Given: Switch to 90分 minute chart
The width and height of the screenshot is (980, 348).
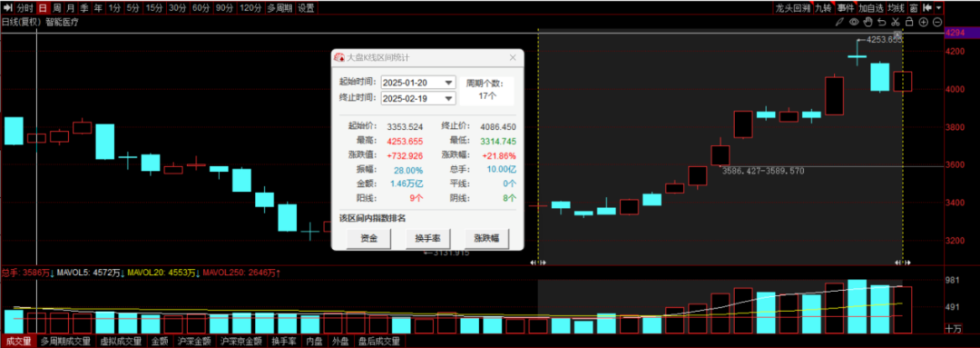Looking at the screenshot, I should [x=225, y=8].
